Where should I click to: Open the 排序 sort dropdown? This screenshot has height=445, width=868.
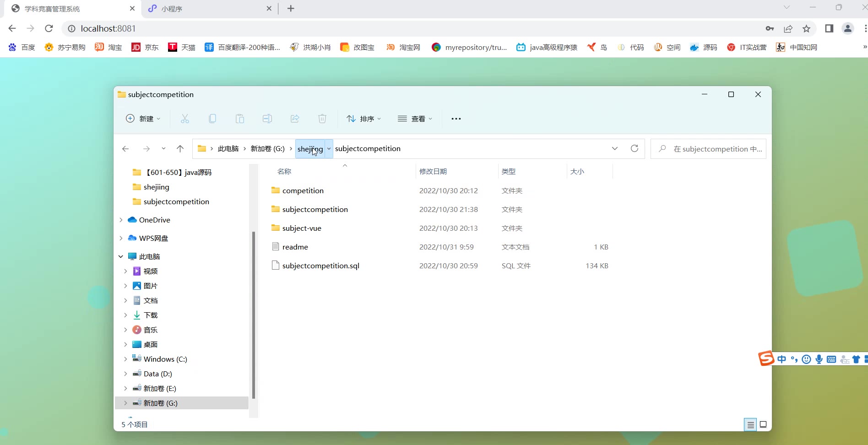[x=364, y=119]
